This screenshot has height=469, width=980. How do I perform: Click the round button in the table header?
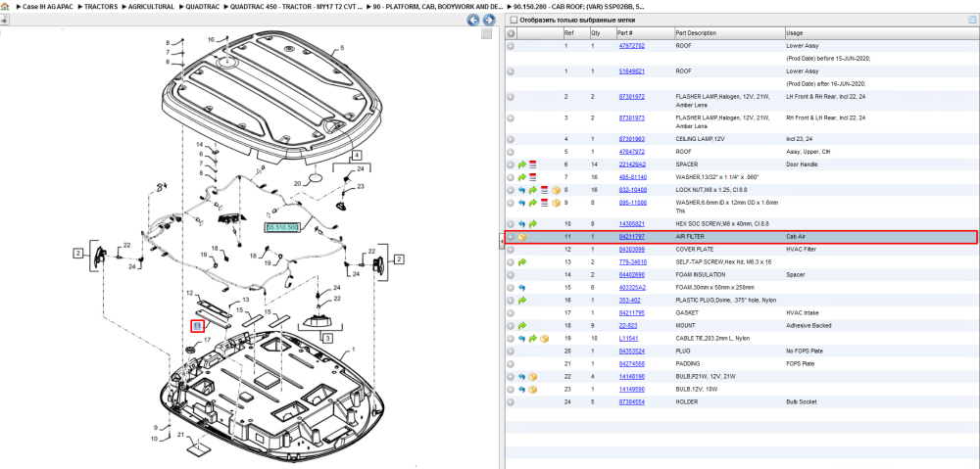coord(511,33)
